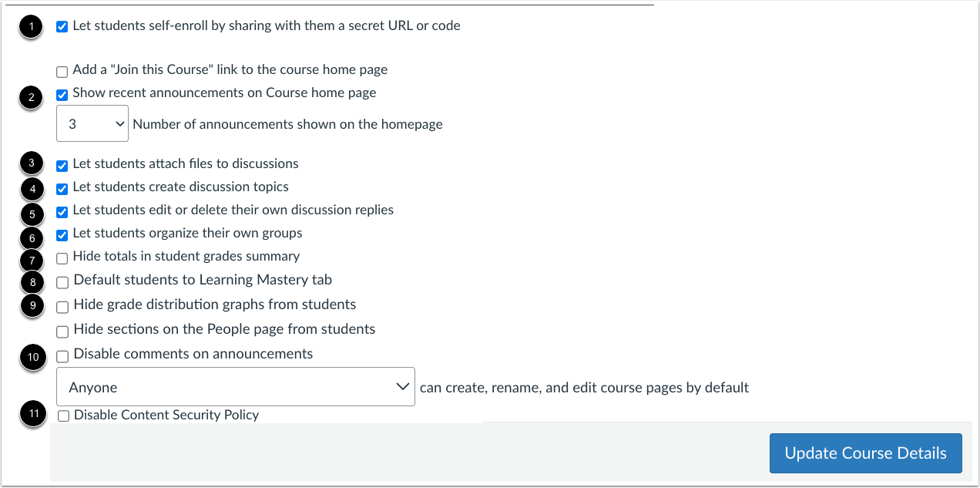Image resolution: width=980 pixels, height=488 pixels.
Task: Check Default students to Learning Mastery tab
Action: pyautogui.click(x=62, y=282)
